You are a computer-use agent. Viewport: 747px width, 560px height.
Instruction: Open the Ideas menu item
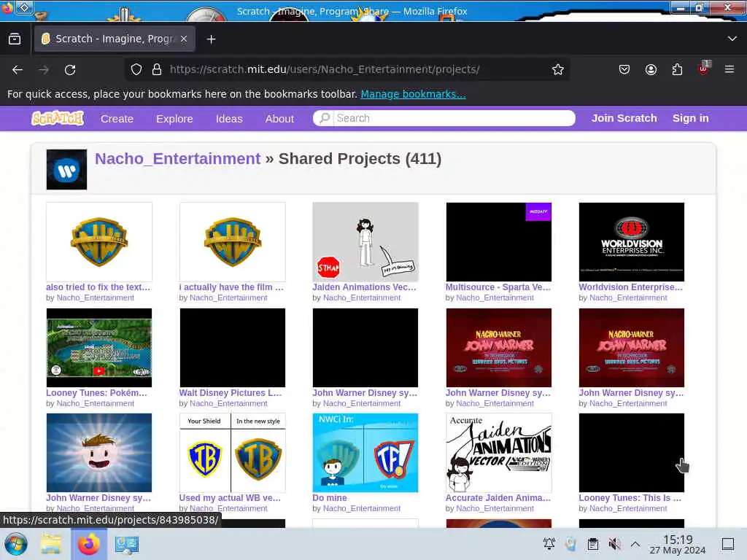(x=229, y=119)
